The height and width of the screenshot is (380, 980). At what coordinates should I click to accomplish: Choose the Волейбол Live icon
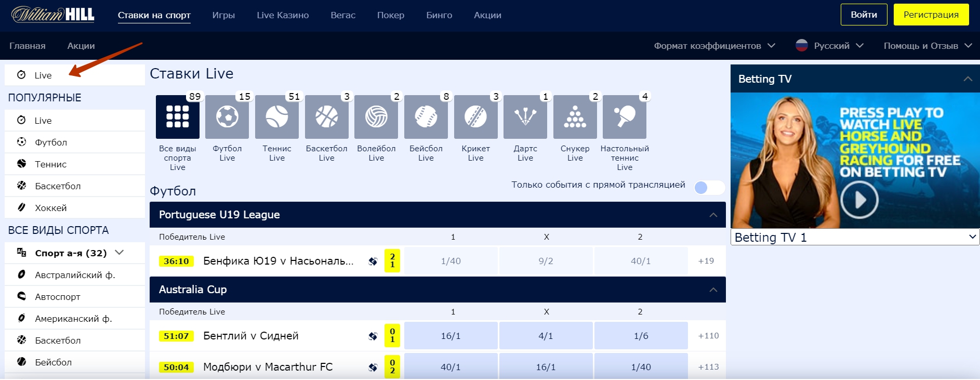[x=376, y=117]
